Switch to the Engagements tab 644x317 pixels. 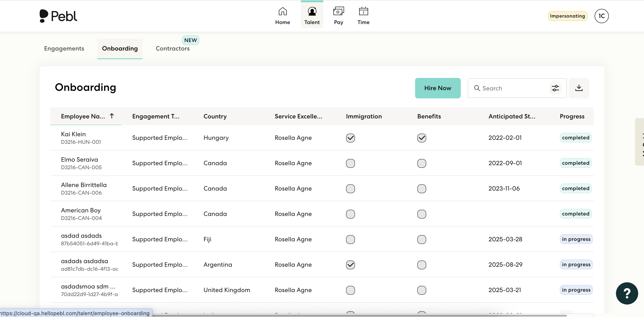(x=64, y=49)
